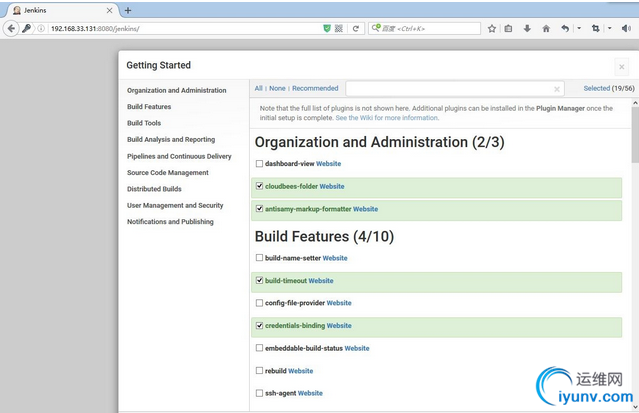Uncheck the build-timeout plugin checkbox
This screenshot has width=639, height=413.
click(259, 280)
